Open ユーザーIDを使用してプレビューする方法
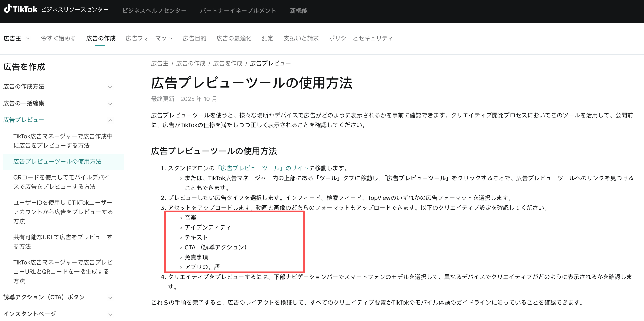The height and width of the screenshot is (321, 644). coord(63,212)
